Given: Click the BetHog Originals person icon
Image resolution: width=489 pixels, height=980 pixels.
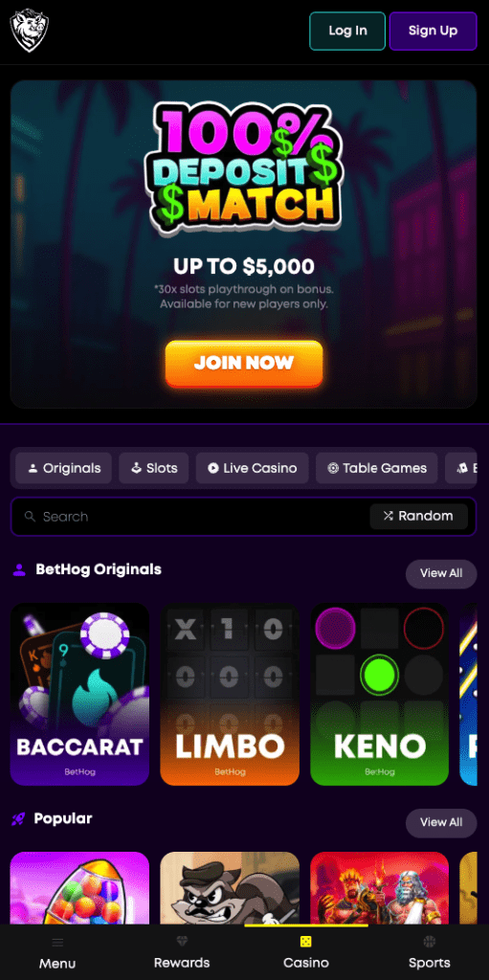Looking at the screenshot, I should pyautogui.click(x=19, y=569).
